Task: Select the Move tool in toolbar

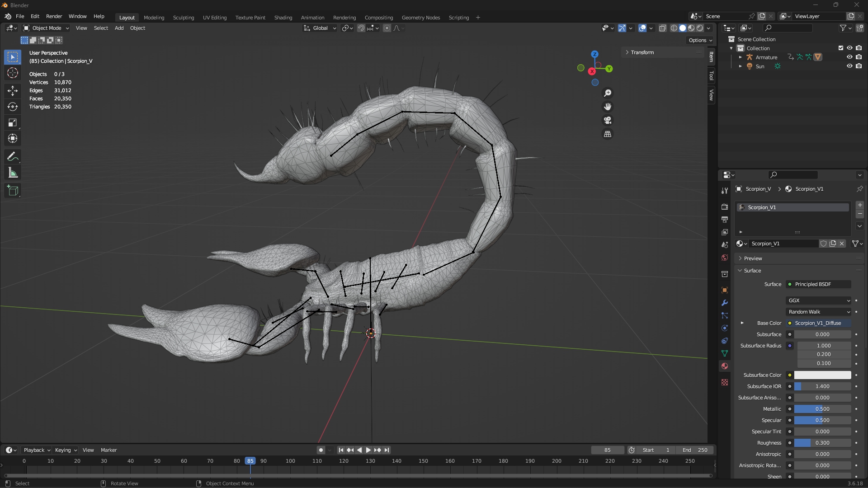Action: 13,90
